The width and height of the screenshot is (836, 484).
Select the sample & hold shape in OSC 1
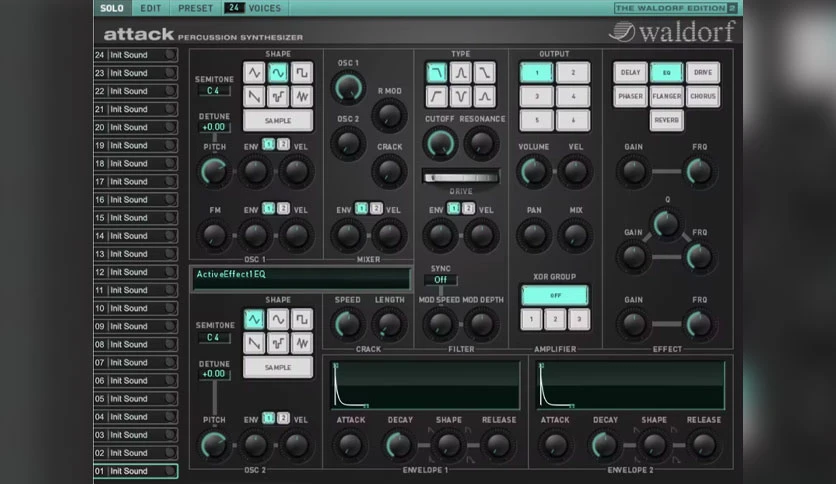[x=278, y=96]
